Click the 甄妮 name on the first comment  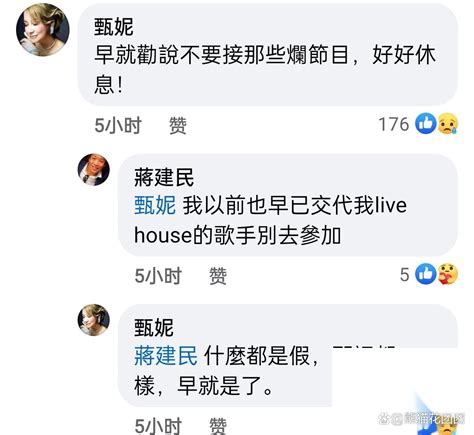click(x=114, y=27)
